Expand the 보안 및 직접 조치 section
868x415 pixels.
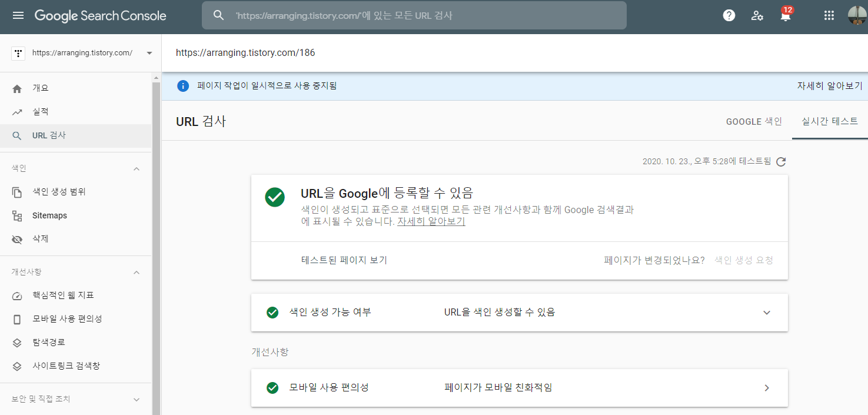coord(137,400)
